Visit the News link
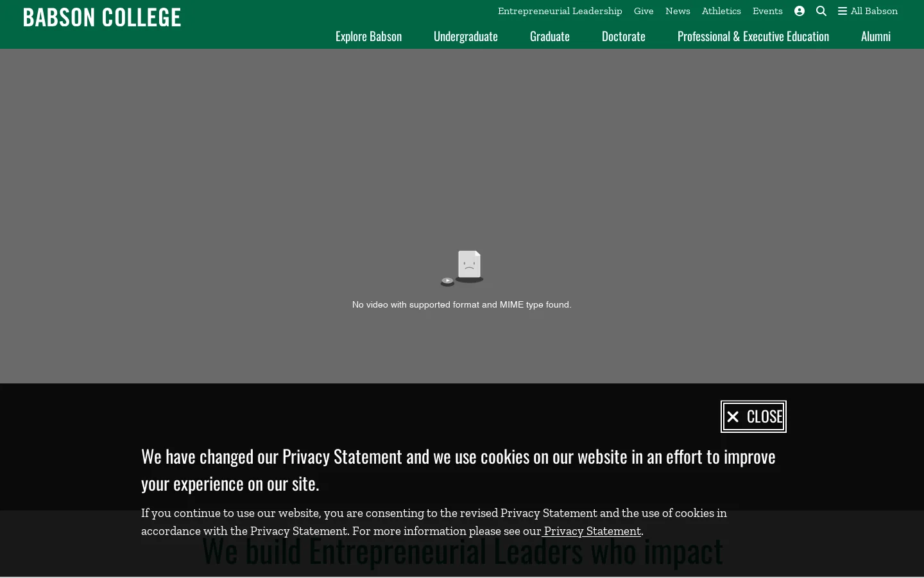Screen dimensions: 924x578 click(678, 11)
